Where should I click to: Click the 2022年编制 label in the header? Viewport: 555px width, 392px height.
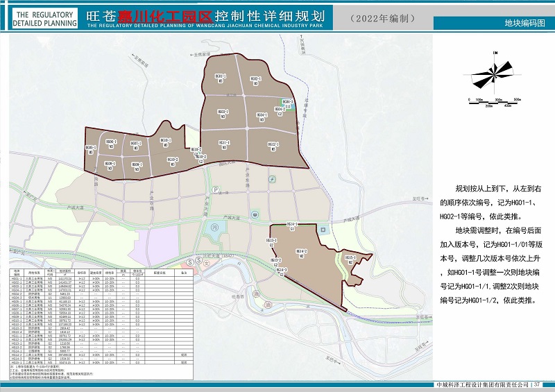pos(377,17)
